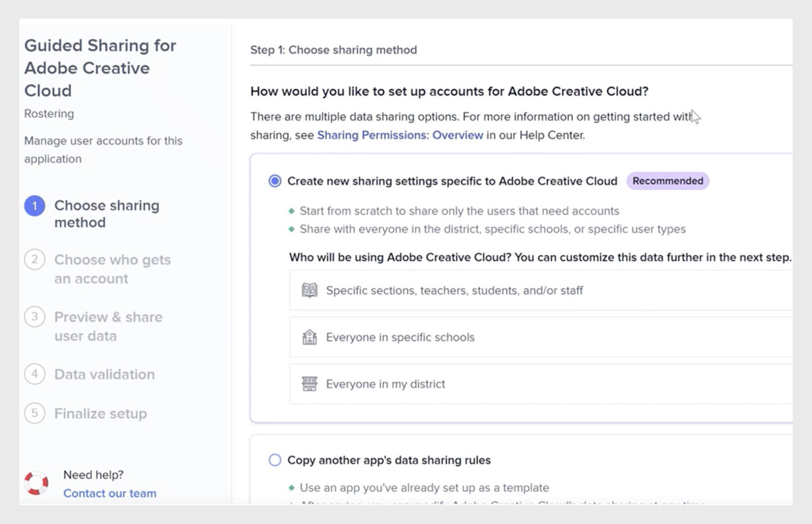Select 'Copy another app's data sharing rules' radio
The image size is (812, 524).
click(275, 460)
